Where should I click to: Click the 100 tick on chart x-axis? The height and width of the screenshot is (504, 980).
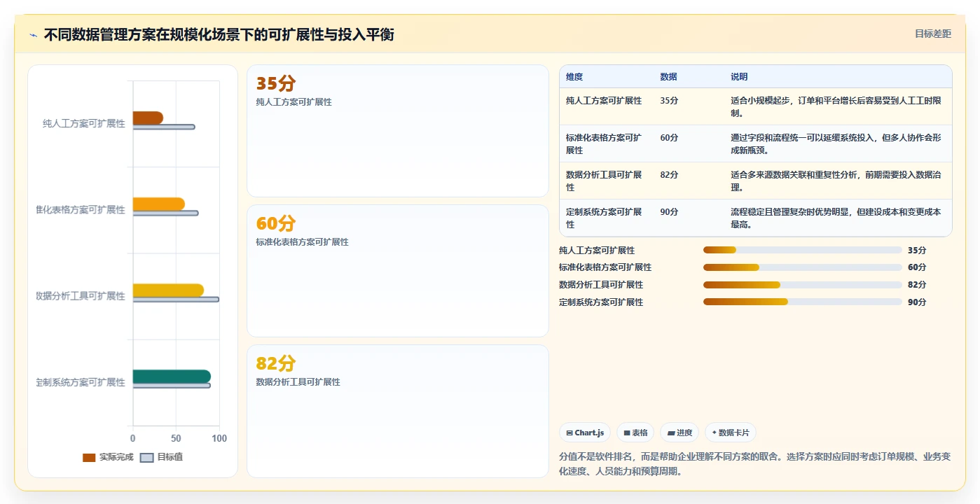click(219, 438)
